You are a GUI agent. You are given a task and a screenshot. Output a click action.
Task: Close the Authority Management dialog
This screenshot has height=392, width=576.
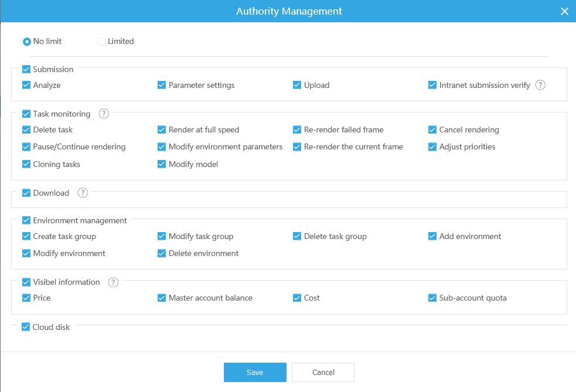pos(564,11)
